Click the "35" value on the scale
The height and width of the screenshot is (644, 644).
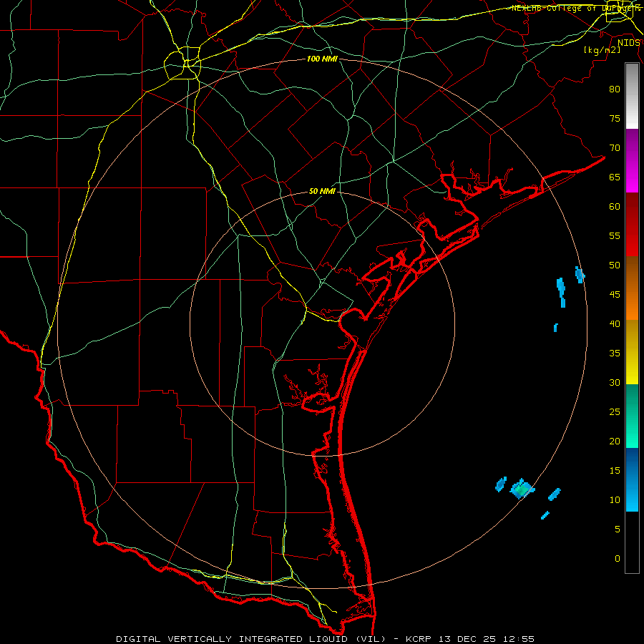point(615,353)
